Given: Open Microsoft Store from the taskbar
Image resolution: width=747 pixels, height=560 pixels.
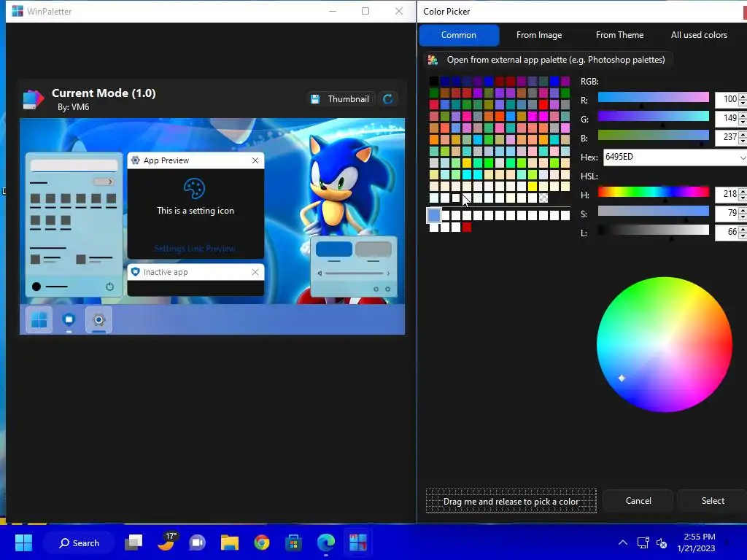Looking at the screenshot, I should [293, 542].
